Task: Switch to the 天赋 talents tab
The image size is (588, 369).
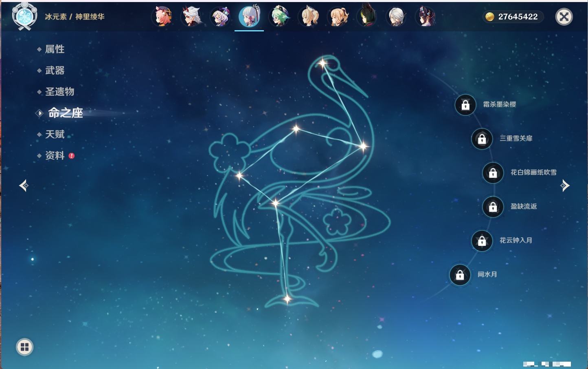Action: [55, 135]
